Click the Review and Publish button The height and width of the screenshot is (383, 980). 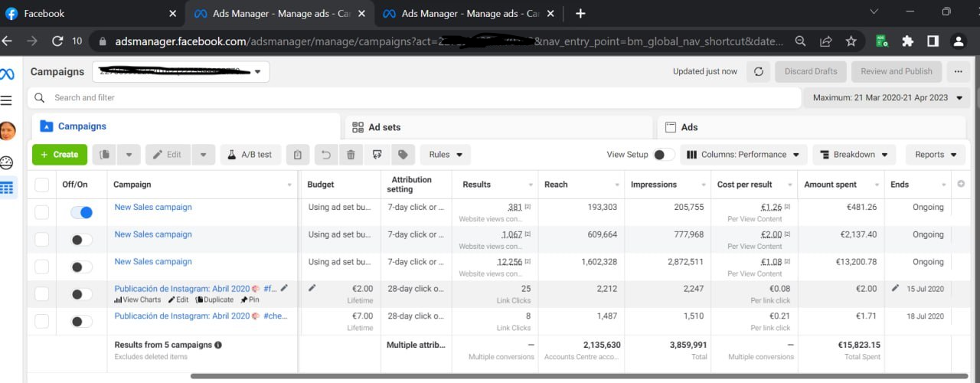point(897,71)
